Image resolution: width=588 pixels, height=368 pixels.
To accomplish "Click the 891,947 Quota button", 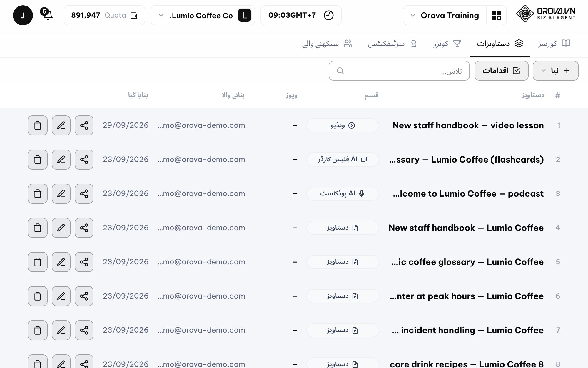I will (x=104, y=15).
